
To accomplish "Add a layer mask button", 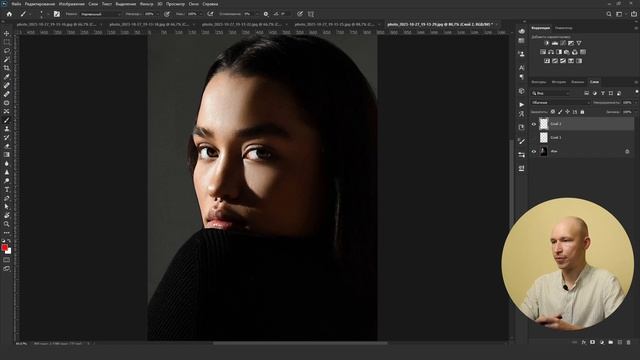I will [592, 342].
